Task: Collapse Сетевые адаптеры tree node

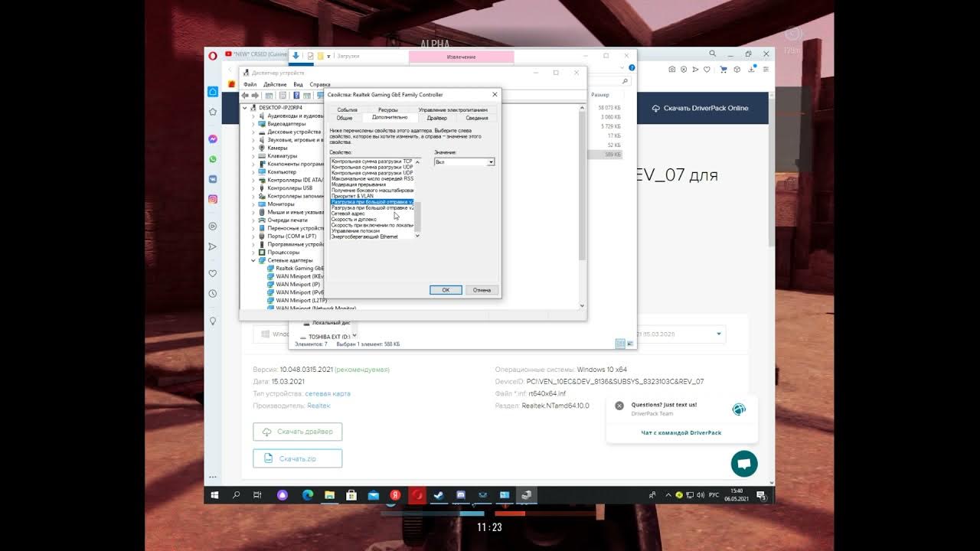Action: [x=253, y=260]
